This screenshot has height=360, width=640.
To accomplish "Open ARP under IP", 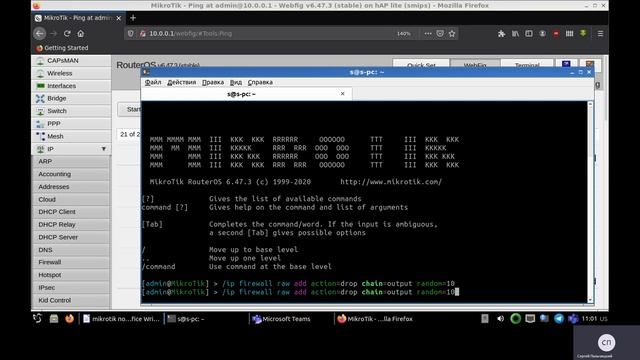I will point(71,161).
